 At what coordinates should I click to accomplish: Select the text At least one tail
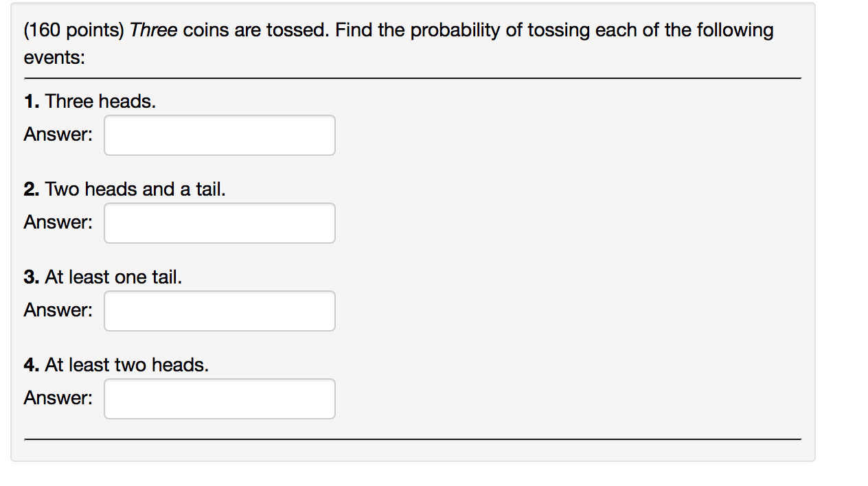[113, 277]
